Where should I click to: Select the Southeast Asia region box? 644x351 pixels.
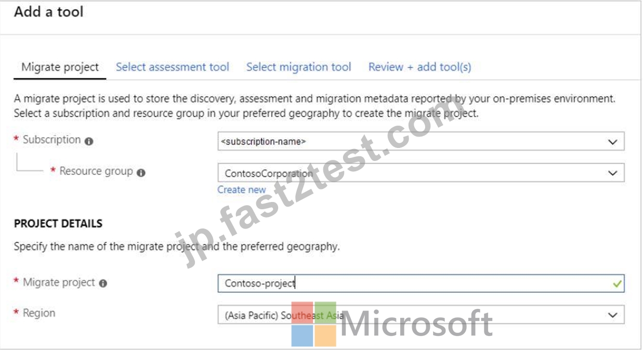(x=421, y=315)
